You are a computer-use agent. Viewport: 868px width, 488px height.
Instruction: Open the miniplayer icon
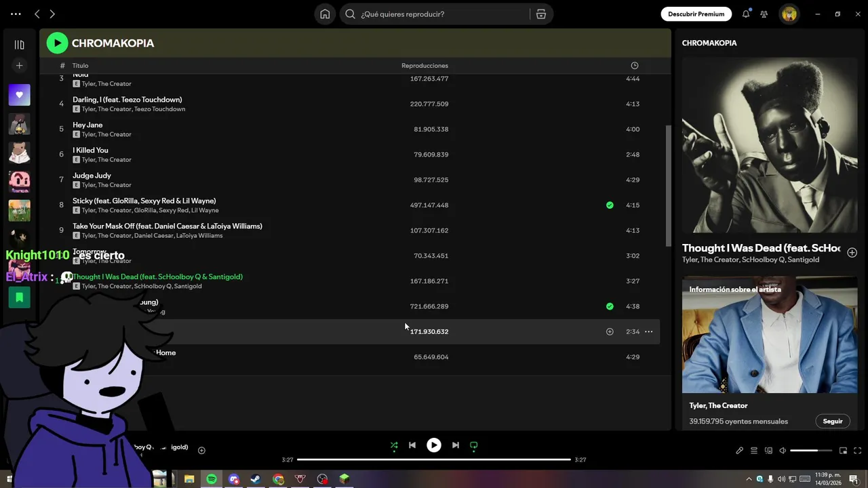843,451
